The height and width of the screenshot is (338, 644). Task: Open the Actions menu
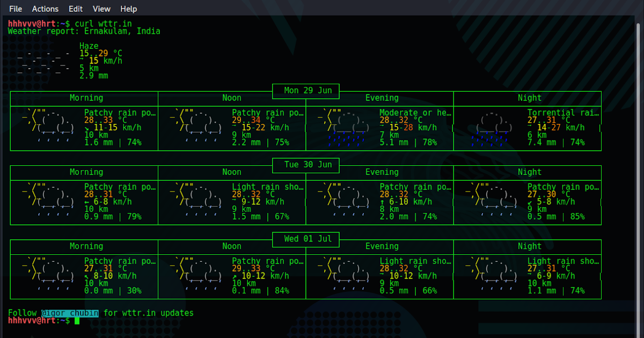pyautogui.click(x=45, y=9)
